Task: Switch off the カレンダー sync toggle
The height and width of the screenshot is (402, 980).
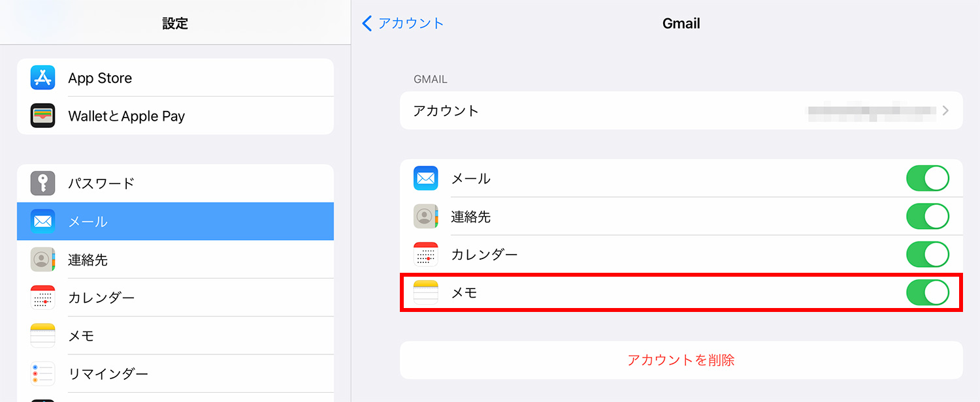Action: (928, 255)
